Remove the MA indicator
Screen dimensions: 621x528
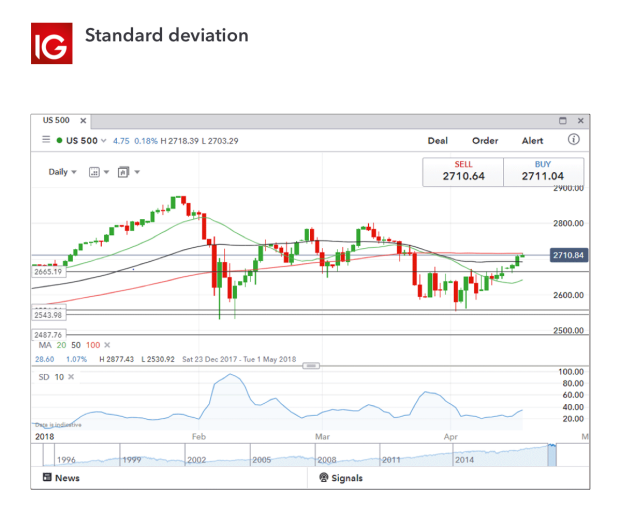(x=107, y=345)
